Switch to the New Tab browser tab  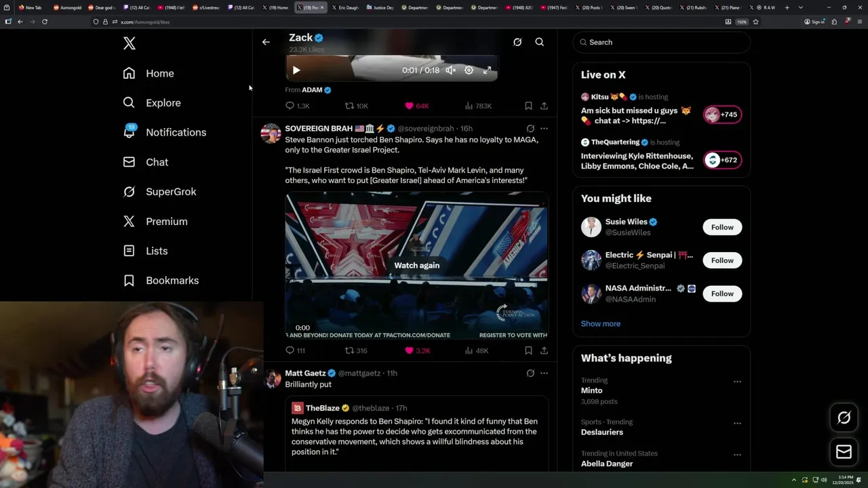tap(33, 7)
